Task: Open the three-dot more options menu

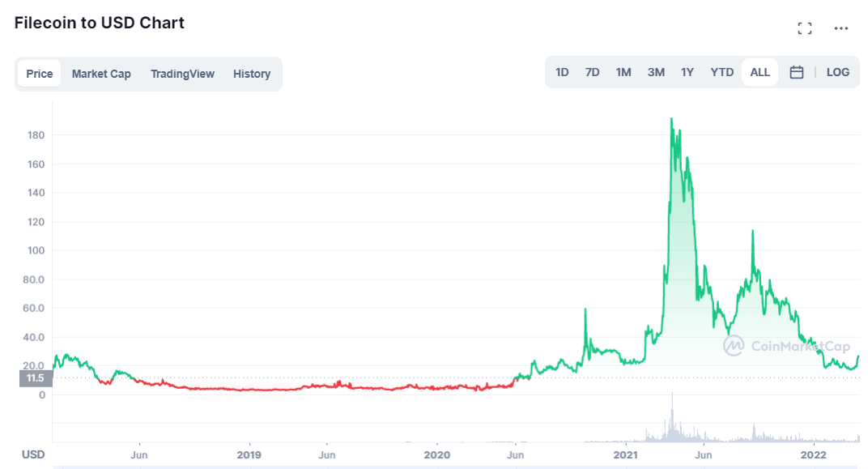Action: pyautogui.click(x=841, y=28)
